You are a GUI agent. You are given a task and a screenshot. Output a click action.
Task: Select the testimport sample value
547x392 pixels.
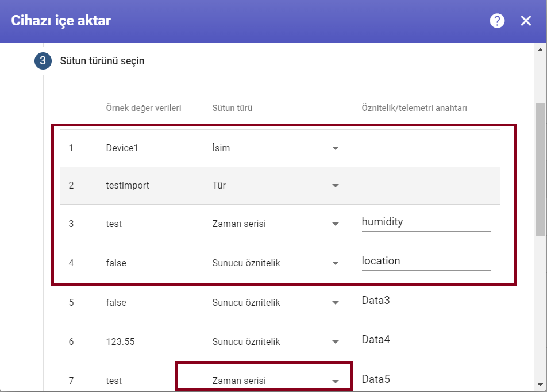[x=128, y=185]
